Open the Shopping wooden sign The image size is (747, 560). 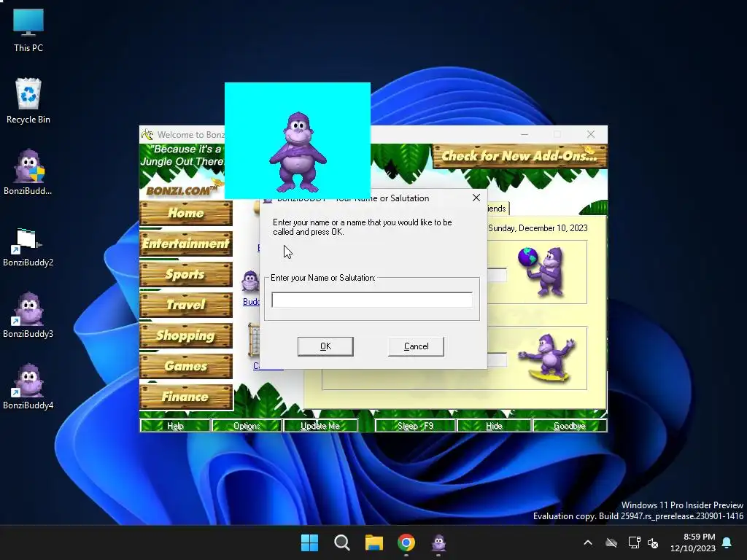186,335
